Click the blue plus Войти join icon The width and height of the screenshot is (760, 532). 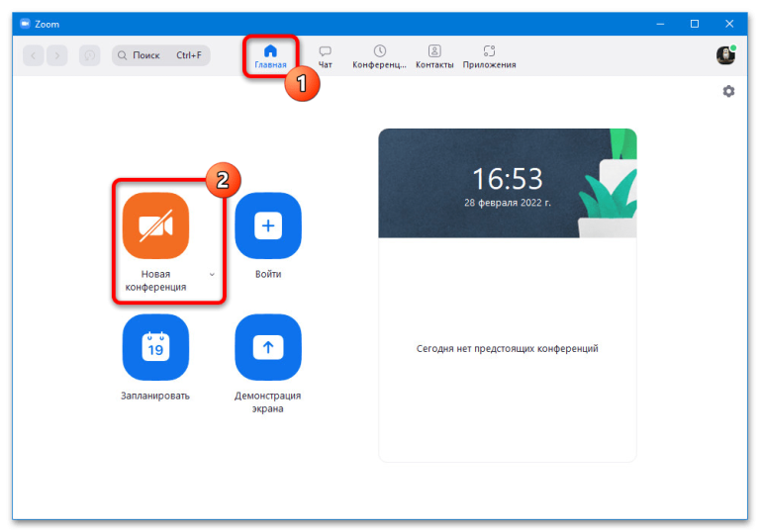(x=268, y=225)
